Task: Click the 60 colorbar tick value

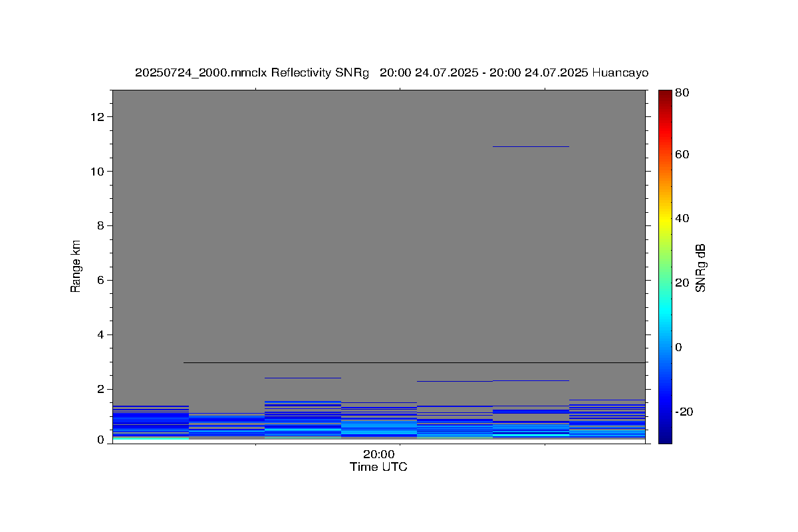Action: pos(681,154)
